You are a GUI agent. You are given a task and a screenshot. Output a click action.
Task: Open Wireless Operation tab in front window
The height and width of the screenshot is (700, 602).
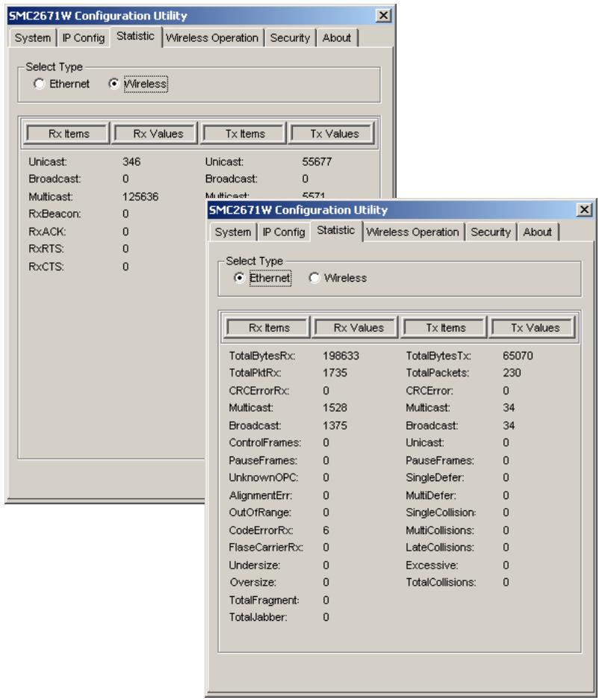(x=412, y=232)
